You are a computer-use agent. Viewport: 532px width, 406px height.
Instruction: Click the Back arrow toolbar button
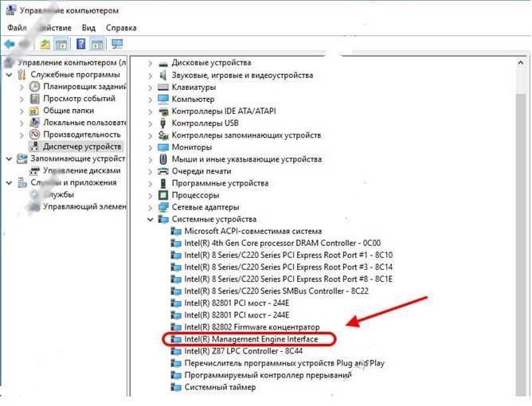(x=10, y=44)
